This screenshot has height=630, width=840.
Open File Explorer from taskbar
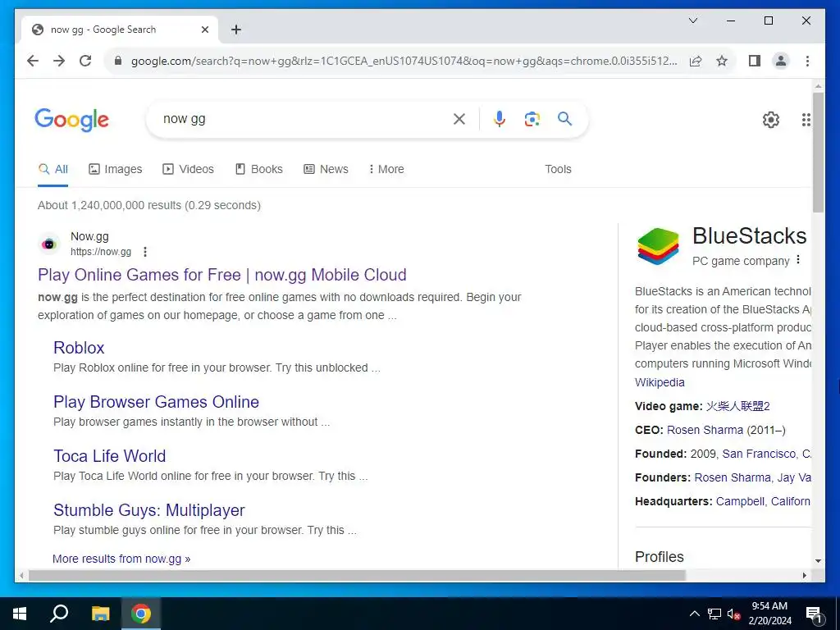coord(100,614)
